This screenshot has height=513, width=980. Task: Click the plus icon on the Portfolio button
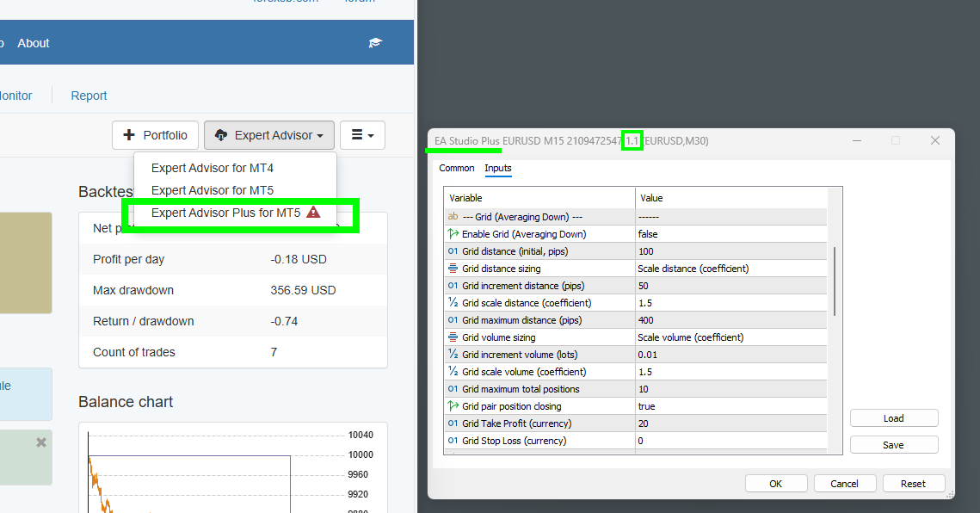130,135
